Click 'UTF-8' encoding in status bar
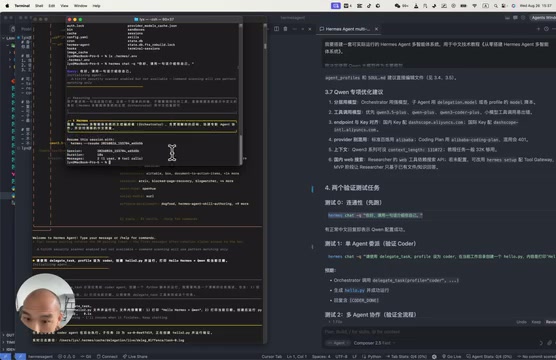Screen dimensions: 556x360 click(x=340, y=356)
